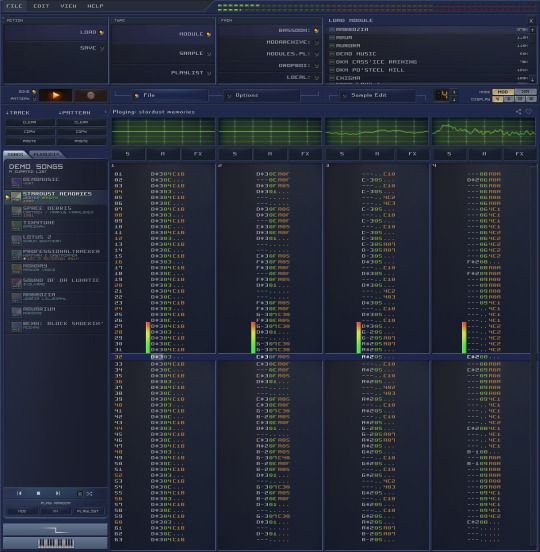Image resolution: width=540 pixels, height=552 pixels.
Task: Select Space Debris demo song
Action: coord(56,211)
